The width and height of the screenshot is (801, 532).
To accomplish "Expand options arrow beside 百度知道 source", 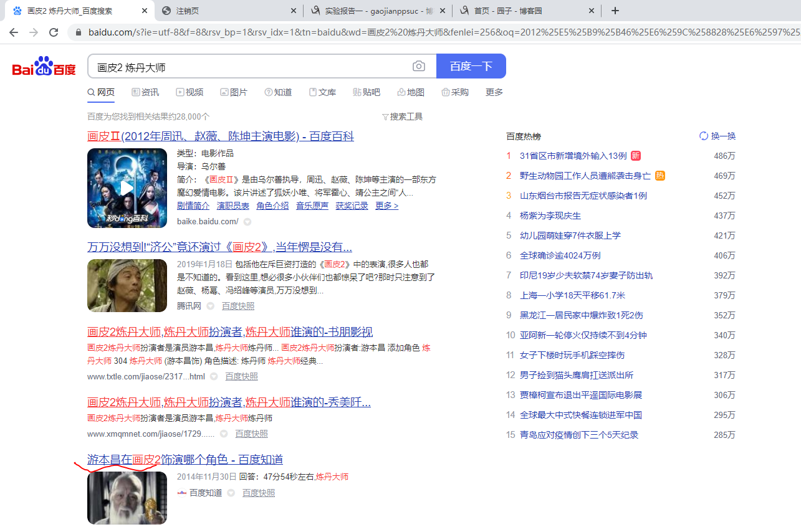I will pyautogui.click(x=231, y=493).
